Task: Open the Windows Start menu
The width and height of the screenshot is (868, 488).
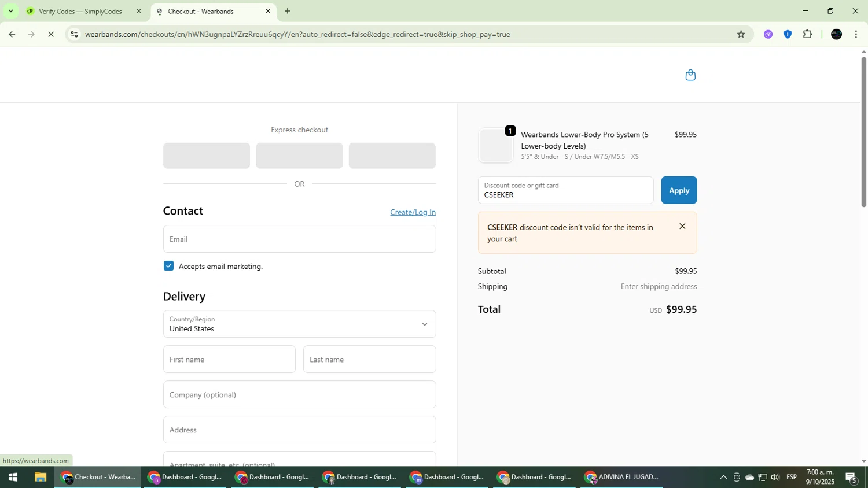Action: coord(13,477)
